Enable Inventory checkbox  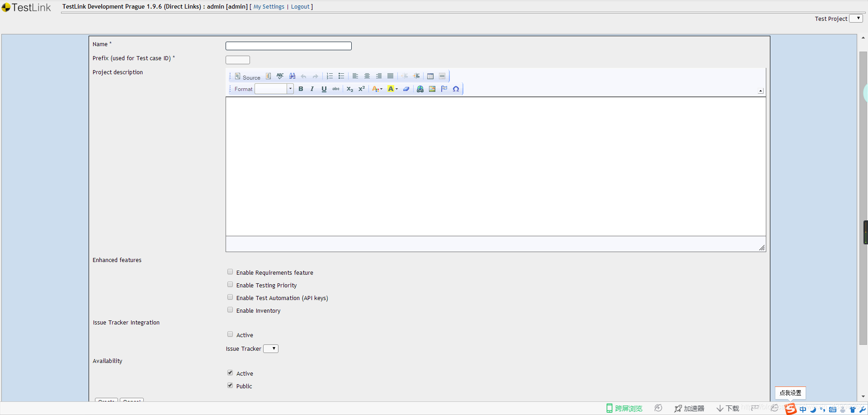click(230, 310)
